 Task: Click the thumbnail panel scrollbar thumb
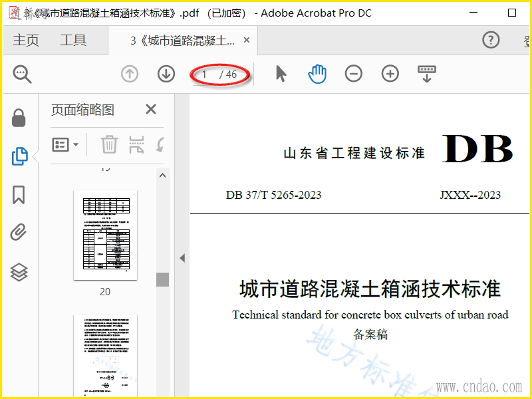point(162,279)
